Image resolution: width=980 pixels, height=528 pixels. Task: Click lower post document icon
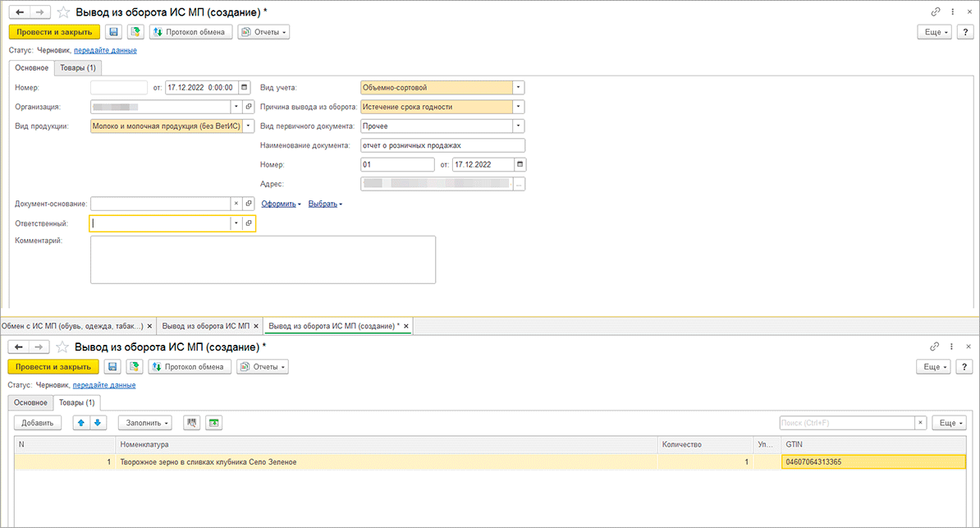click(135, 366)
